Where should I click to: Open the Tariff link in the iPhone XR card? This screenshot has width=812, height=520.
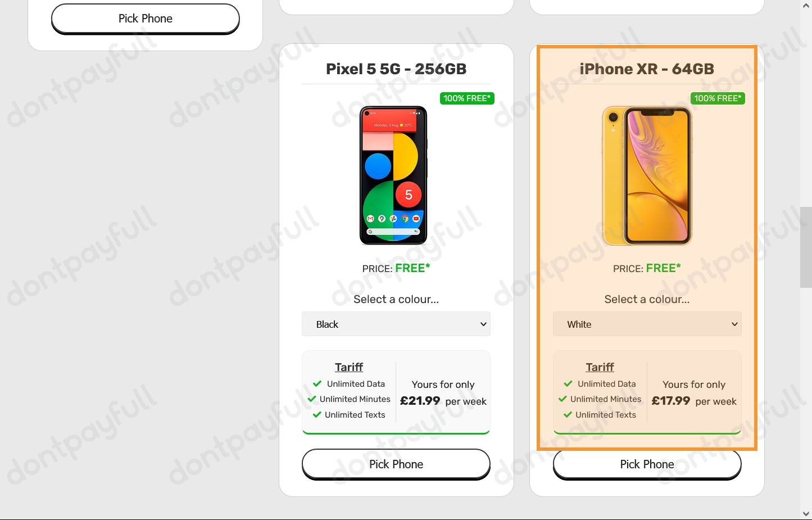[x=600, y=367]
